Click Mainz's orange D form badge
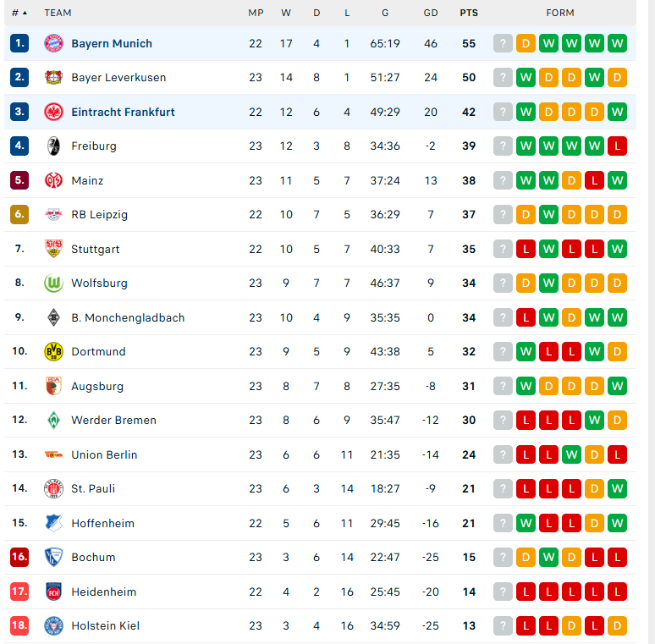 click(571, 180)
